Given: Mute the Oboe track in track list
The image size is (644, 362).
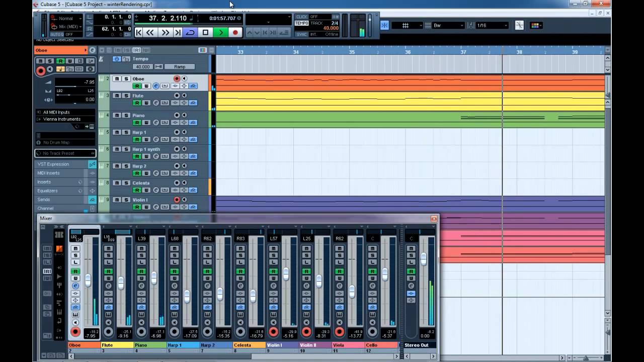Looking at the screenshot, I should 117,79.
